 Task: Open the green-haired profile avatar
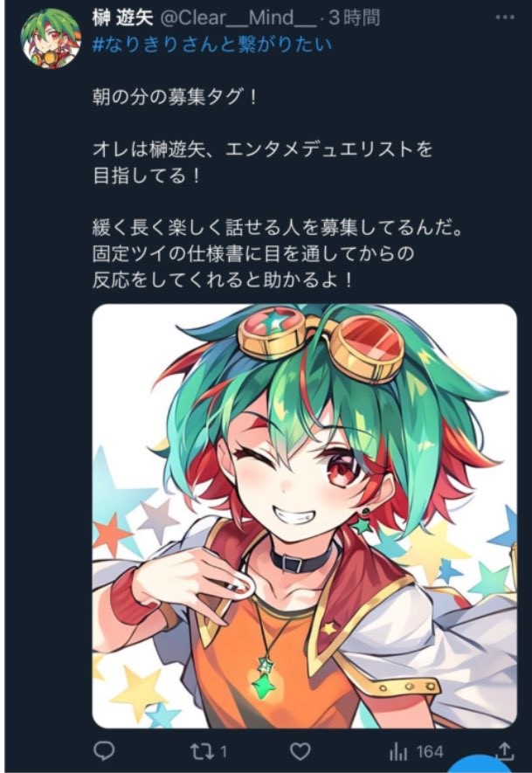(51, 38)
